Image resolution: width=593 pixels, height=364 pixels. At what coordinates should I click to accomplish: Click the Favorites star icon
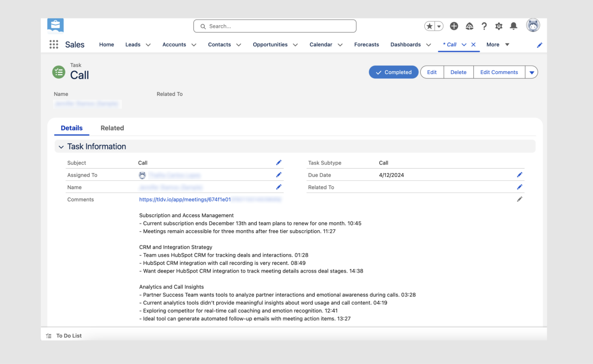pos(429,26)
